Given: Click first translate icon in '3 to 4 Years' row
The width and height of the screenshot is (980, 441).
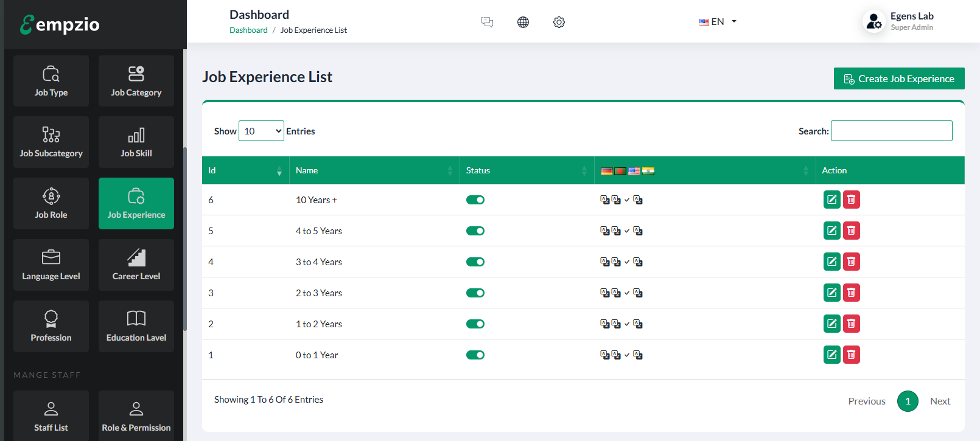Looking at the screenshot, I should point(604,262).
